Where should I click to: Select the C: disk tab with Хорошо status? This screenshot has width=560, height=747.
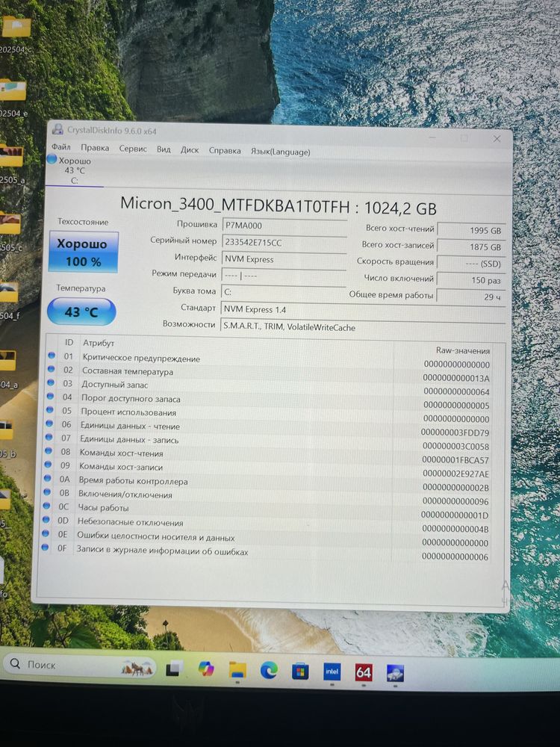[74, 170]
